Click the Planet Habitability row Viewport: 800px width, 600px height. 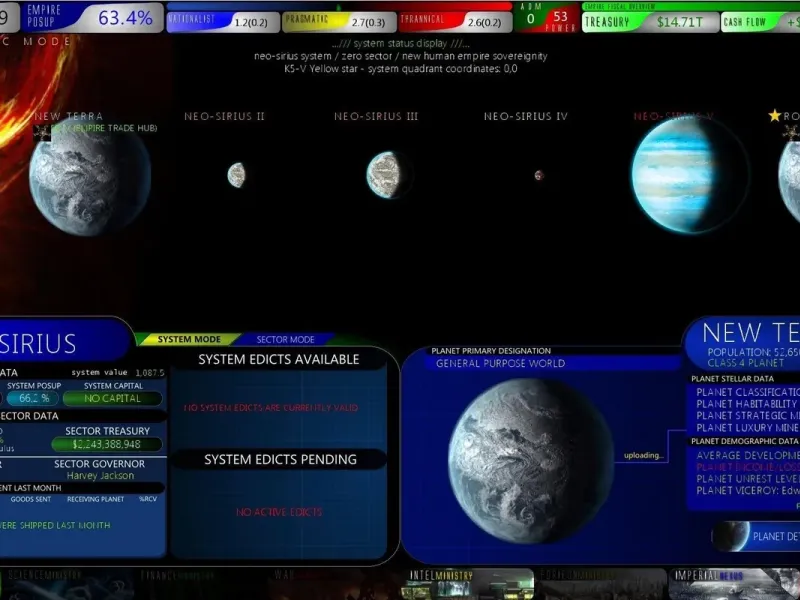tap(748, 404)
